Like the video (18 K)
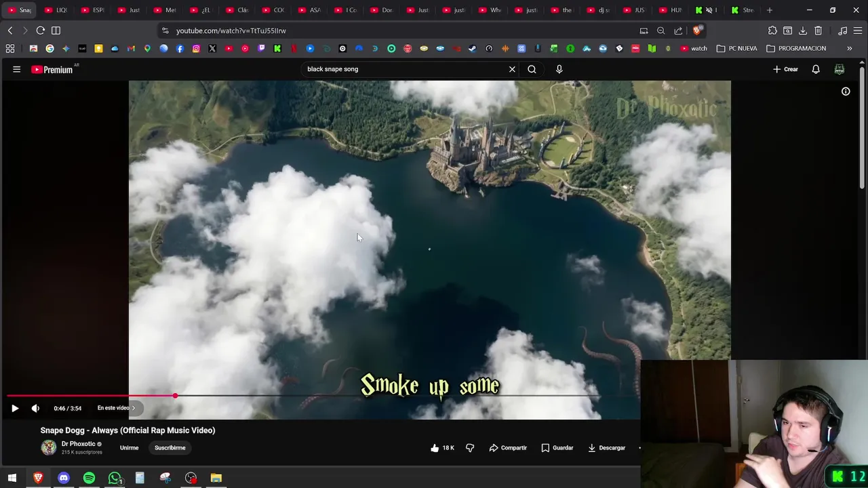Image resolution: width=868 pixels, height=488 pixels. click(442, 448)
